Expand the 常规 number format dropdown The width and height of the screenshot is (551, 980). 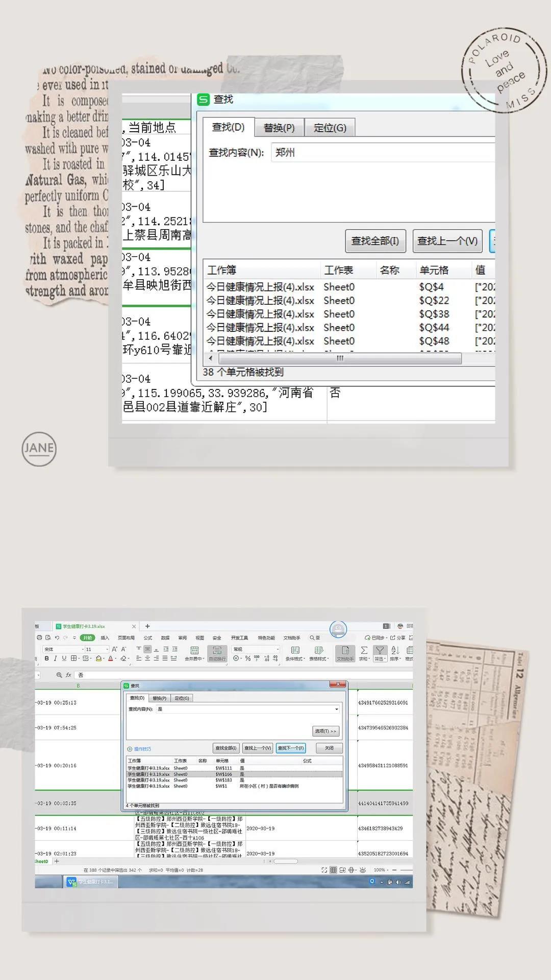[278, 649]
